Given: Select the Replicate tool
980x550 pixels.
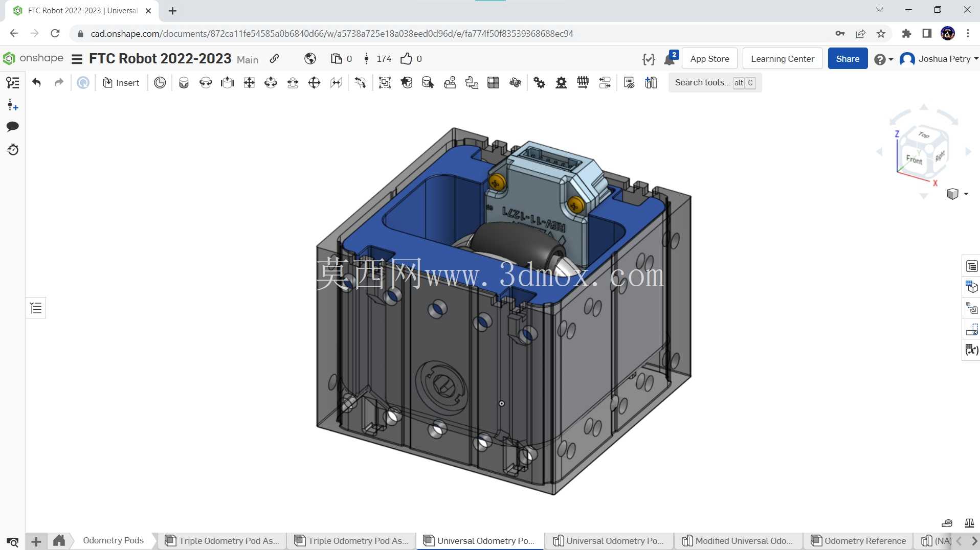Looking at the screenshot, I should [472, 83].
